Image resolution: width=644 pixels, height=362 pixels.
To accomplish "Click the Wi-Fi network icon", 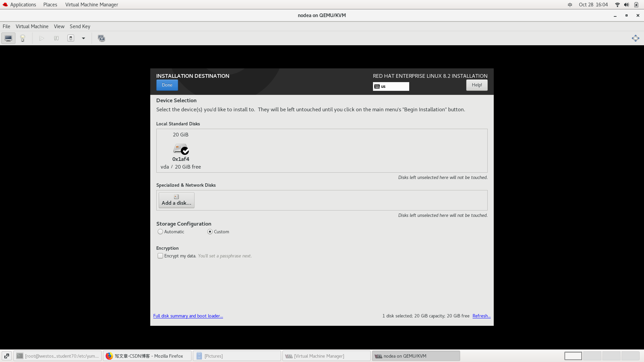I will click(x=617, y=5).
